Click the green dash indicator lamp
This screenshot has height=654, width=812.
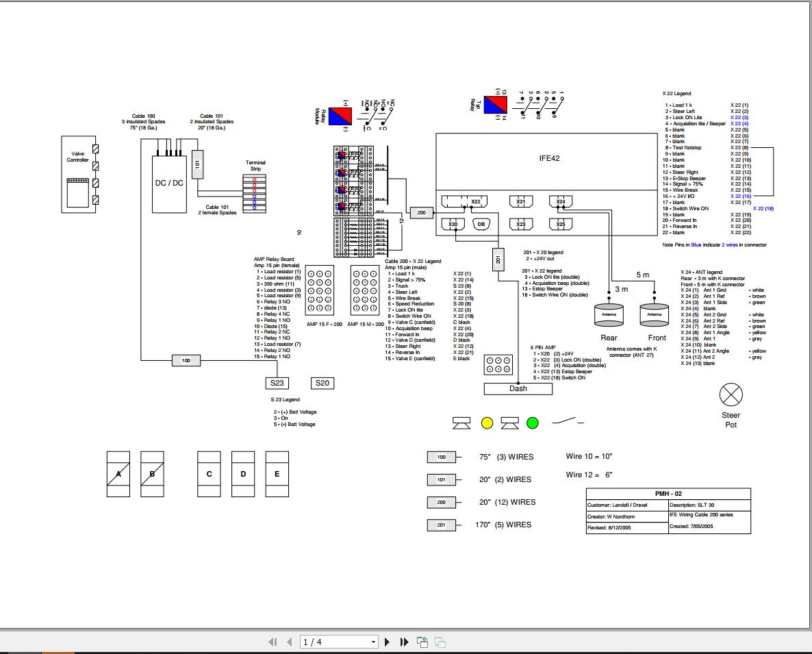click(532, 423)
